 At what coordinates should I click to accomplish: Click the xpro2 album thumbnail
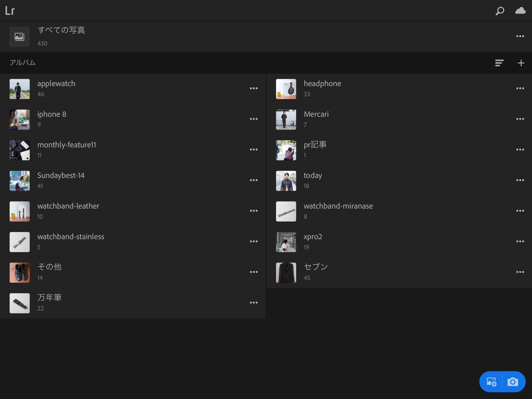[x=286, y=242]
